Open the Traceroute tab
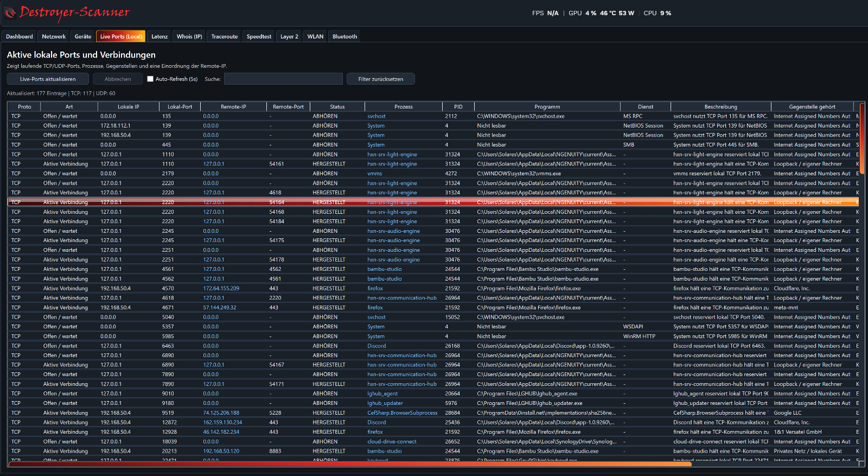Image resolution: width=868 pixels, height=476 pixels. point(225,36)
